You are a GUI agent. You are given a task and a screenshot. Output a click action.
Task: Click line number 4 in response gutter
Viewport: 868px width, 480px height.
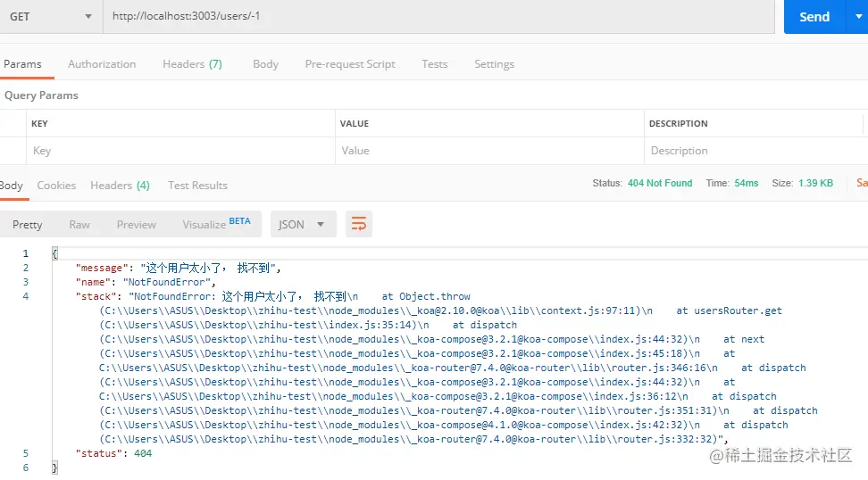(26, 296)
